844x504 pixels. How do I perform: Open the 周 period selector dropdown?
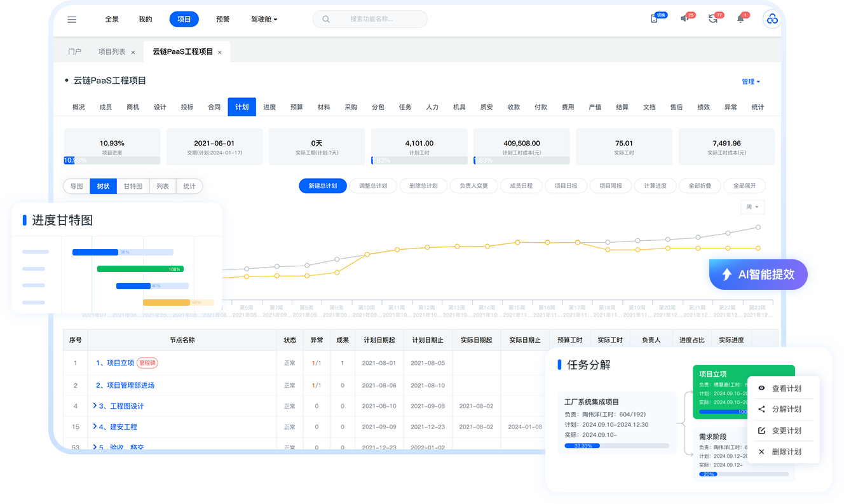click(752, 207)
